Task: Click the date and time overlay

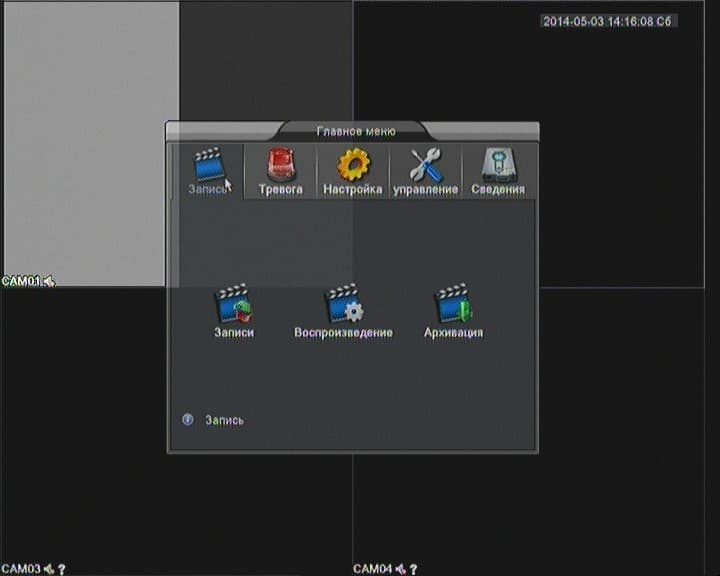Action: click(x=608, y=21)
